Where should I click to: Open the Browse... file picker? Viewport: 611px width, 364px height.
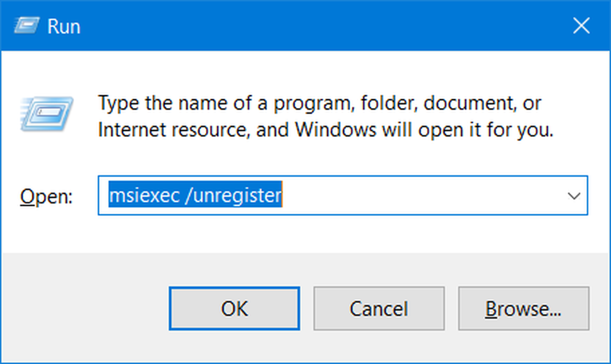(x=524, y=308)
